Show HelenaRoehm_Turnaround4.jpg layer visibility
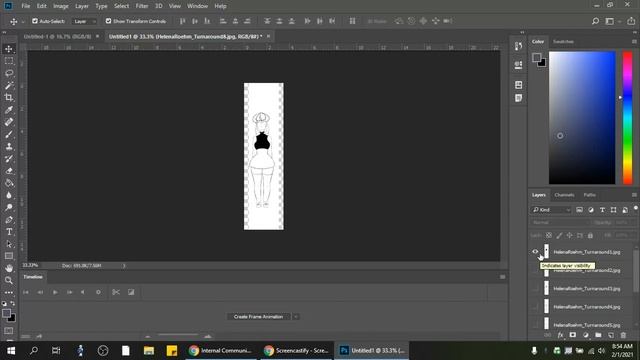Screen dimensions: 640x360 (535, 307)
